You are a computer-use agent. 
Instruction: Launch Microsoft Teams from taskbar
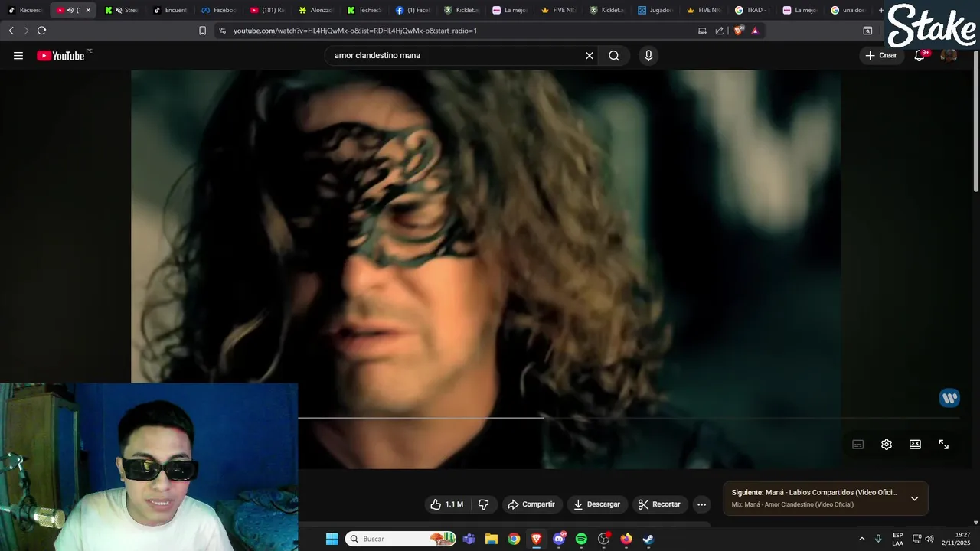coord(469,539)
